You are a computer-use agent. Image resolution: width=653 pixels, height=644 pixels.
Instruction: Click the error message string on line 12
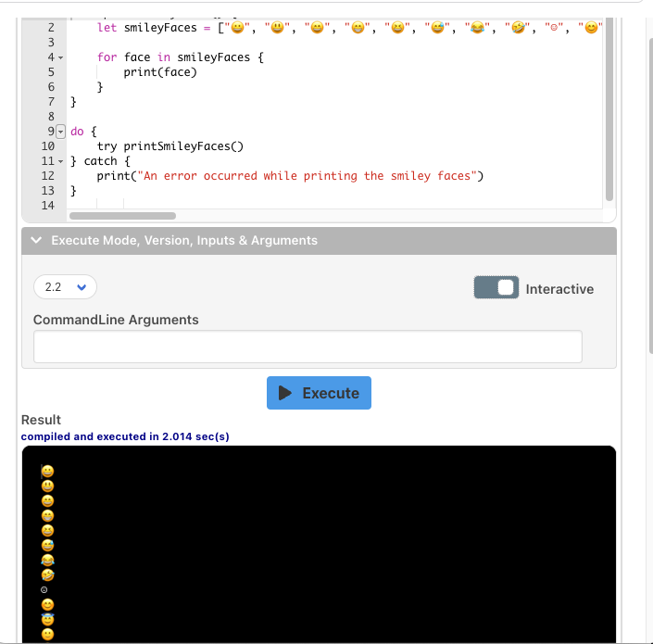click(307, 176)
